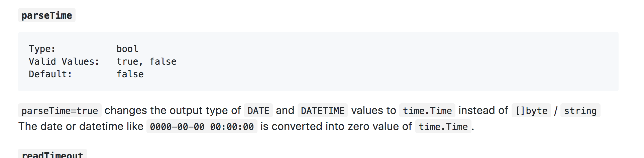
Task: Click time.Time after 'values to'
Action: [x=427, y=111]
